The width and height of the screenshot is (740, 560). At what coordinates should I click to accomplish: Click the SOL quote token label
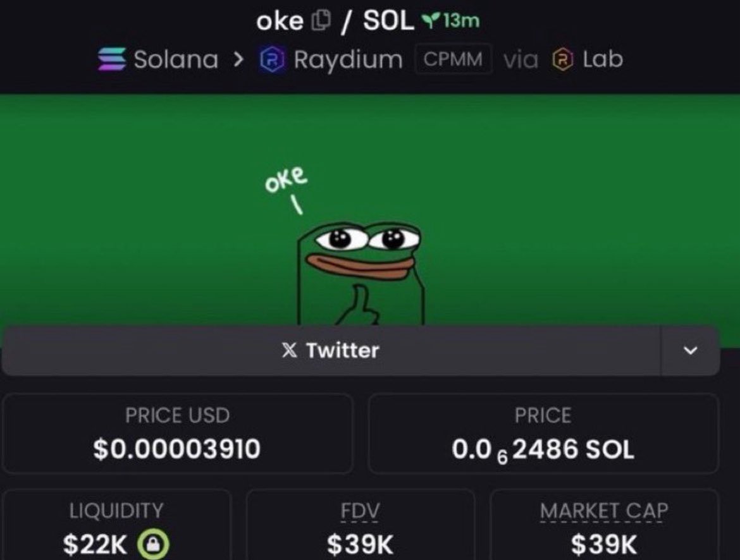click(x=388, y=21)
